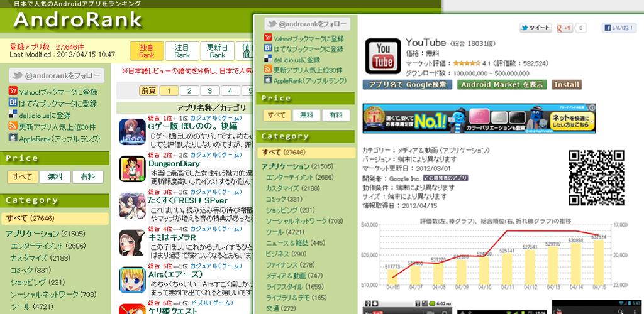Open ライブラリ＆デモ (165) category
This screenshot has width=644, height=314.
click(x=296, y=298)
